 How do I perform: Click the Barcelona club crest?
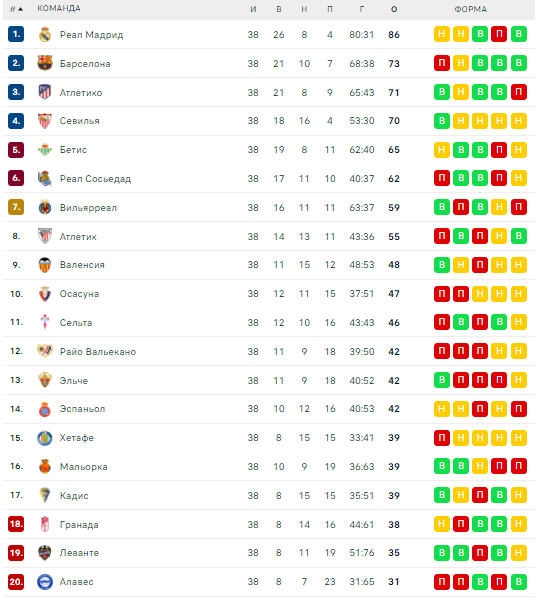pyautogui.click(x=45, y=63)
